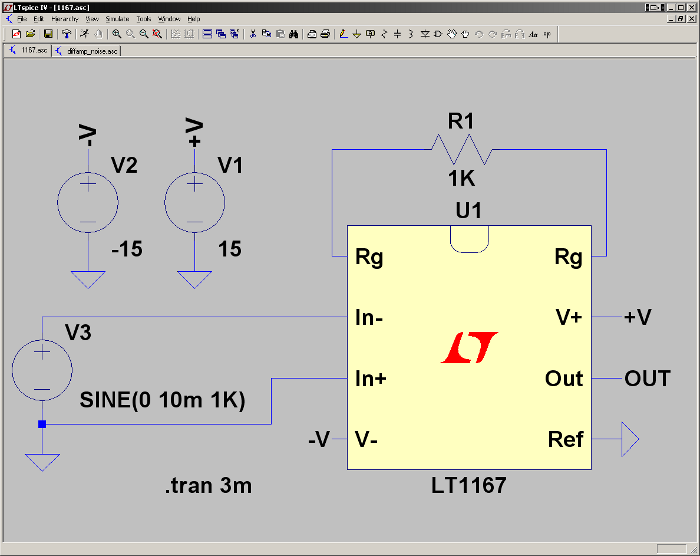
Task: Open the File menu
Action: pos(22,19)
